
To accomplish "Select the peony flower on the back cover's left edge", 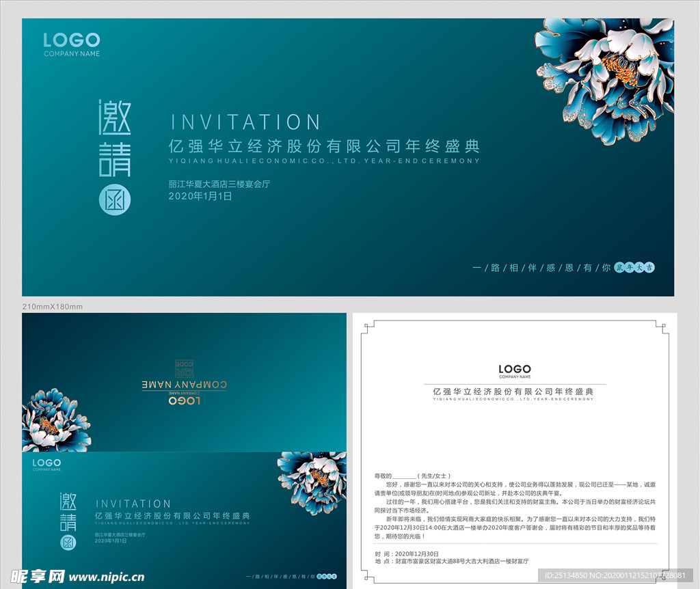I will coord(56,420).
